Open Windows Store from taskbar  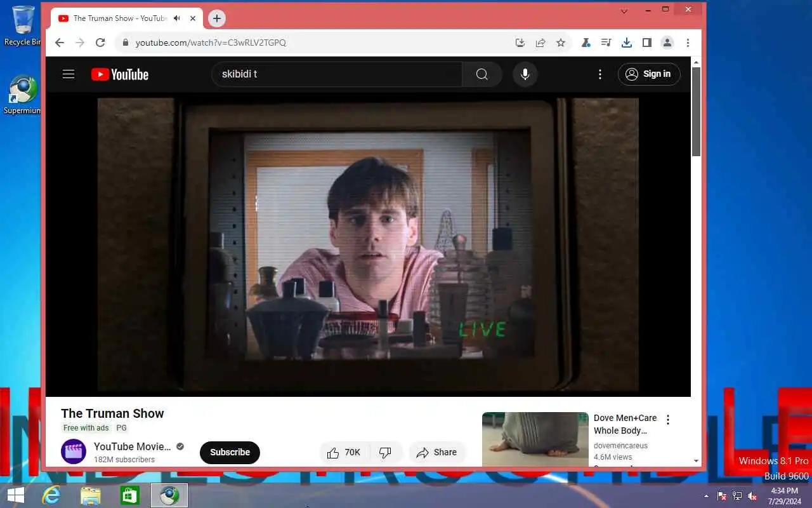[x=130, y=495]
